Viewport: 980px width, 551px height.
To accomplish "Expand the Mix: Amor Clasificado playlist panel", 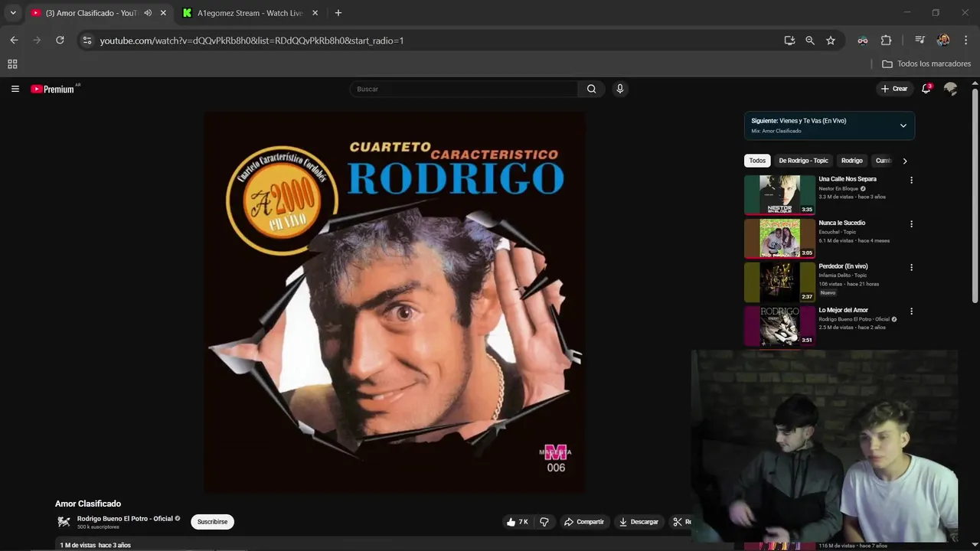I will 903,126.
